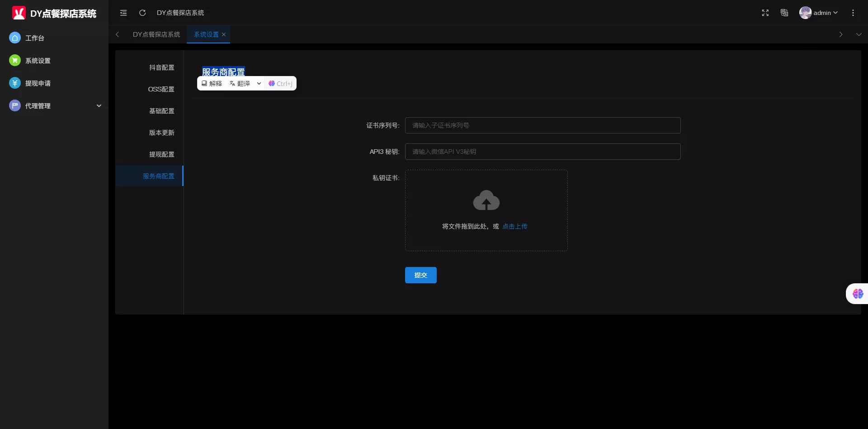Screen dimensions: 868x429
Task: Expand the tab list dropdown chevron
Action: coord(859,34)
